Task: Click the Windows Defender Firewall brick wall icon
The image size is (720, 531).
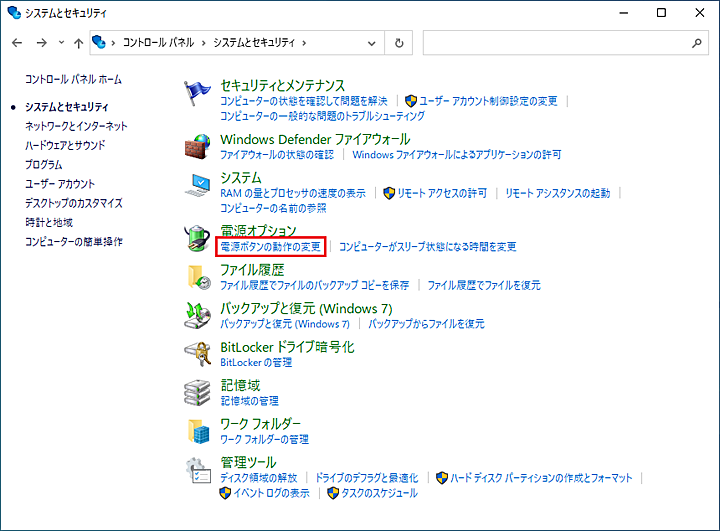Action: point(197,147)
